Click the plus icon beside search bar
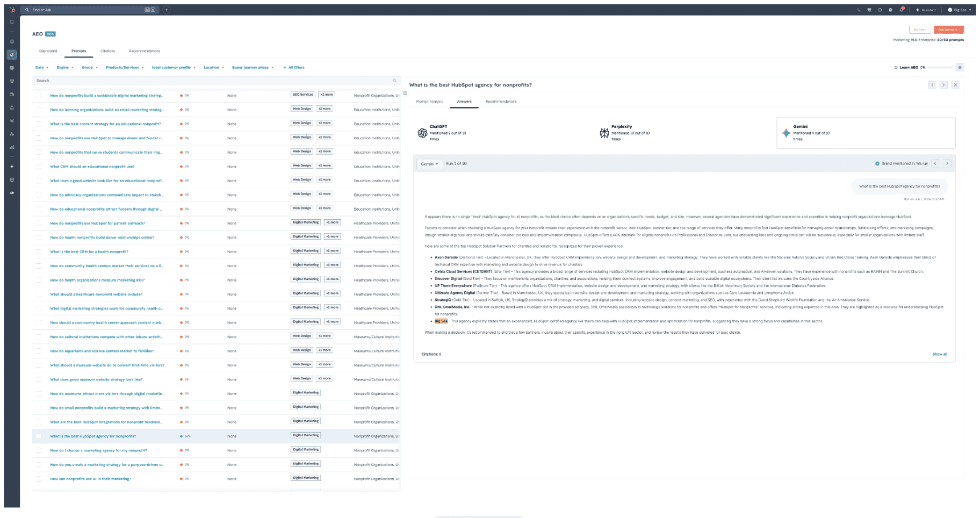 coord(167,10)
